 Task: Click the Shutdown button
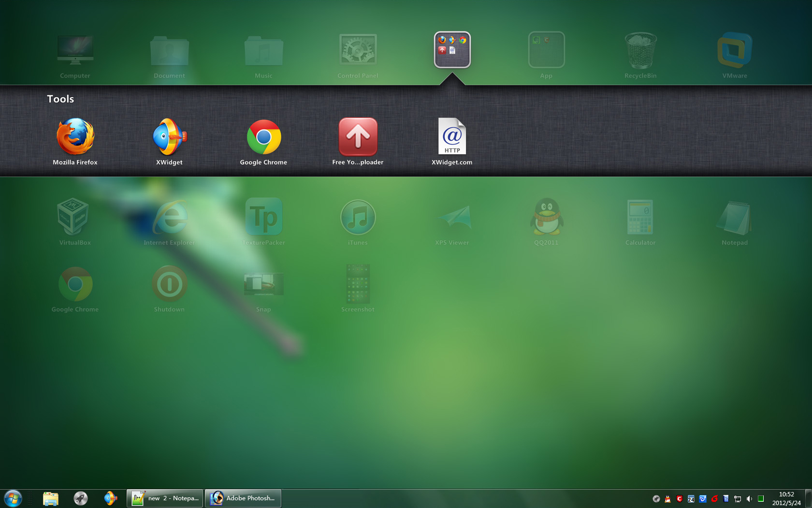[169, 284]
